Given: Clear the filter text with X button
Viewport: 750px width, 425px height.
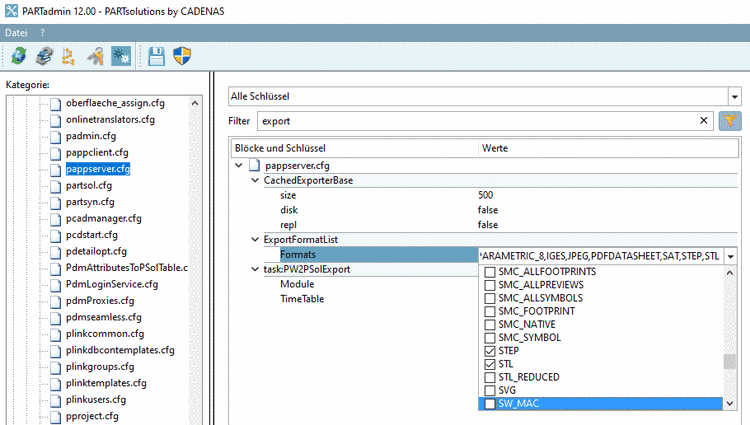Looking at the screenshot, I should 703,121.
